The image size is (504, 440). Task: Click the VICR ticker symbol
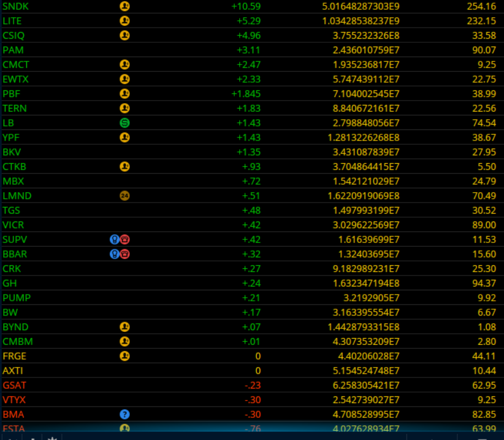13,225
